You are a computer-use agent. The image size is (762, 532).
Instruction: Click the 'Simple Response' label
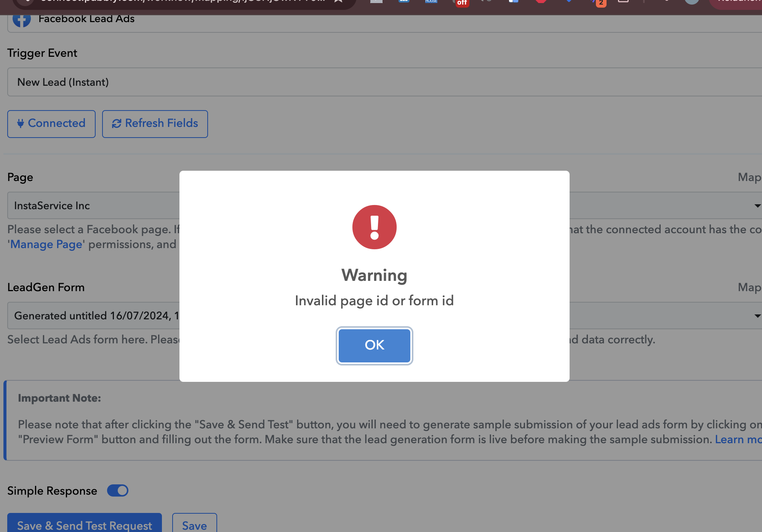pos(52,491)
